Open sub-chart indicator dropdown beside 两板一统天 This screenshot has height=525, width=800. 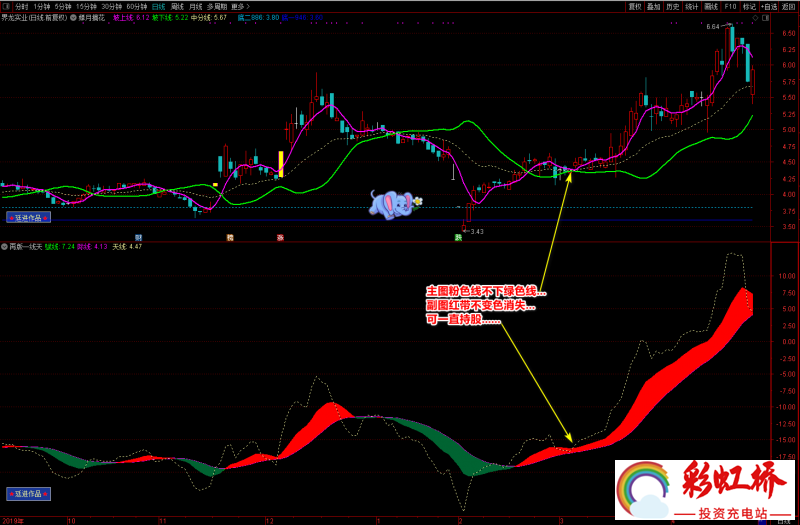click(4, 246)
